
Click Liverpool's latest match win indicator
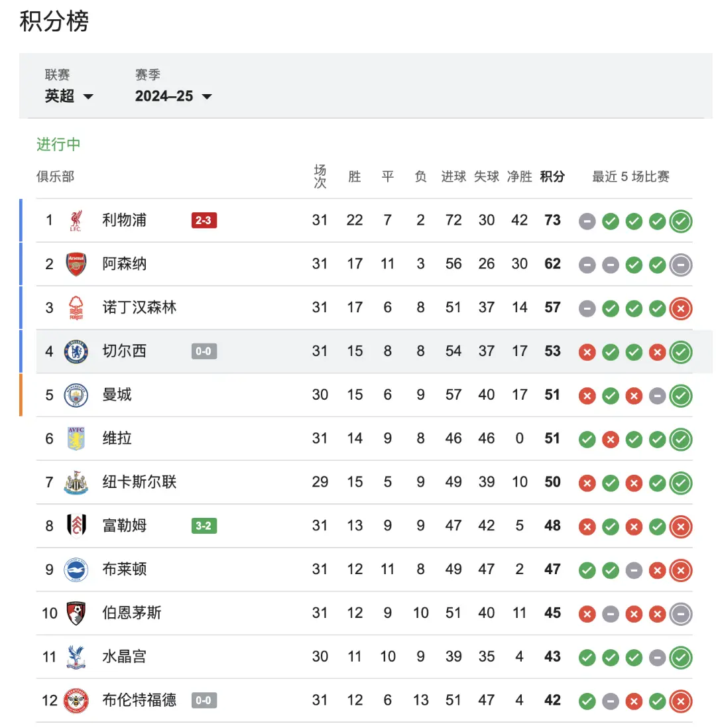681,221
